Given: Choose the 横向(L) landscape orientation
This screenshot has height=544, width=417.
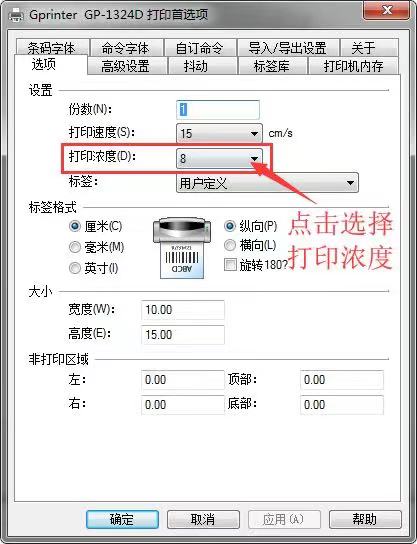Looking at the screenshot, I should tap(230, 246).
